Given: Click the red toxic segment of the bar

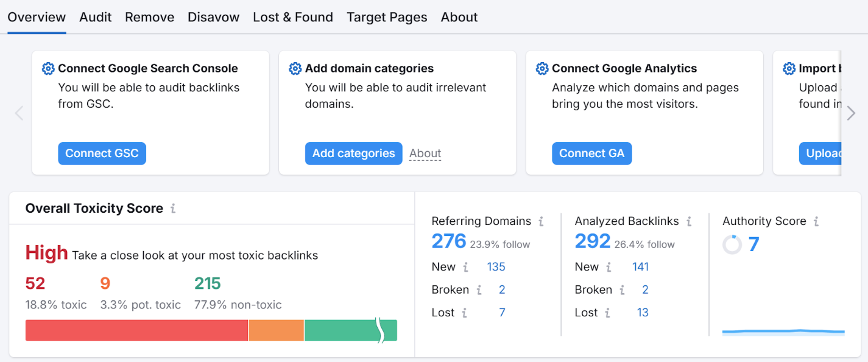Looking at the screenshot, I should 136,330.
